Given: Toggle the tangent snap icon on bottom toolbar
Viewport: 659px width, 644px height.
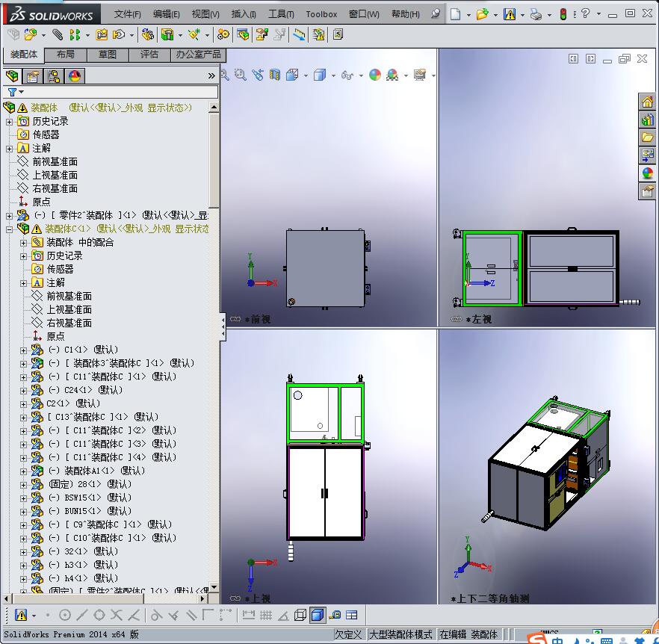Looking at the screenshot, I should click(156, 616).
